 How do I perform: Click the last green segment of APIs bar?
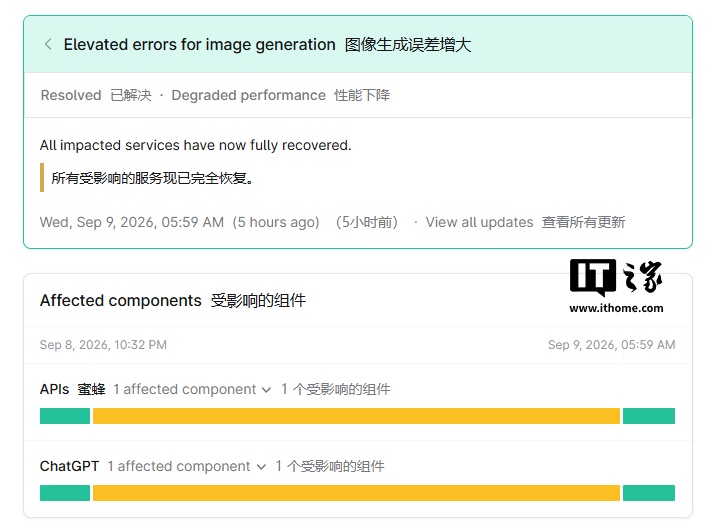pos(649,416)
